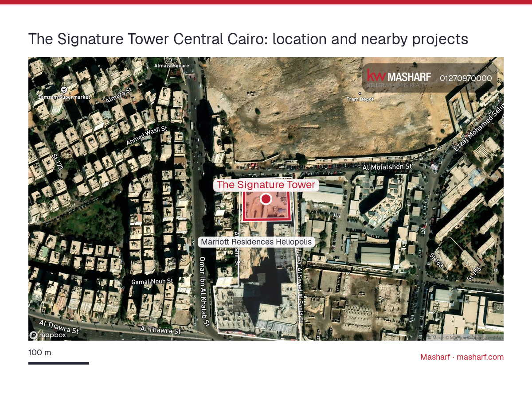The image size is (532, 400).
Task: Open the Mapbox logo attribution
Action: click(48, 335)
